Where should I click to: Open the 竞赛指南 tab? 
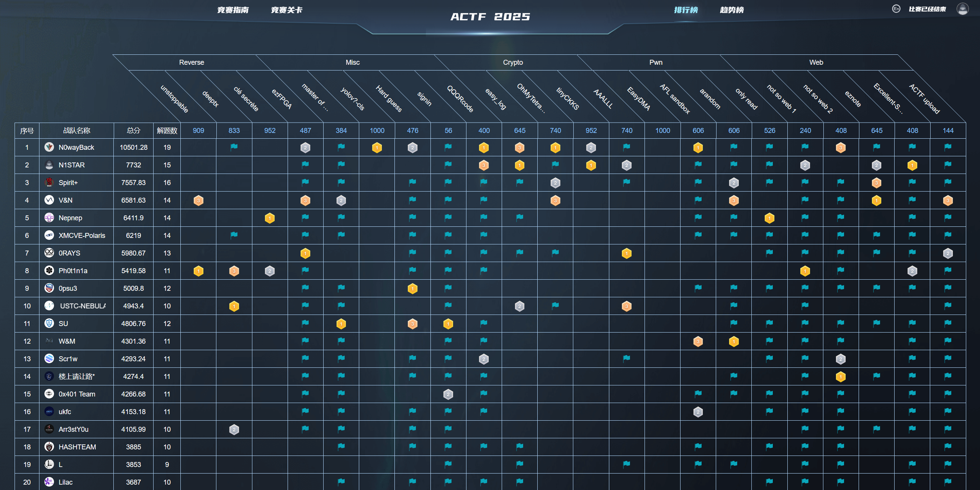coord(233,10)
